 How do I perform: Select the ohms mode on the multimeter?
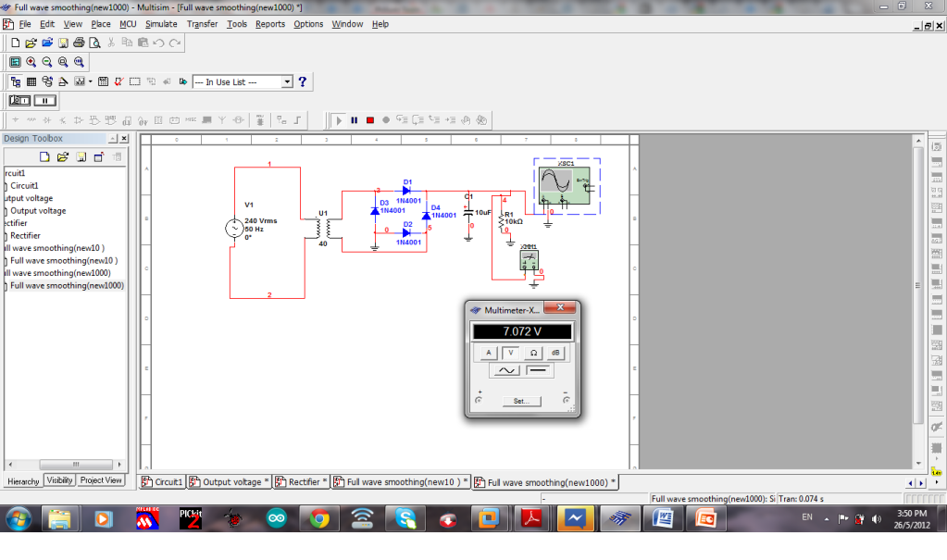(x=534, y=353)
